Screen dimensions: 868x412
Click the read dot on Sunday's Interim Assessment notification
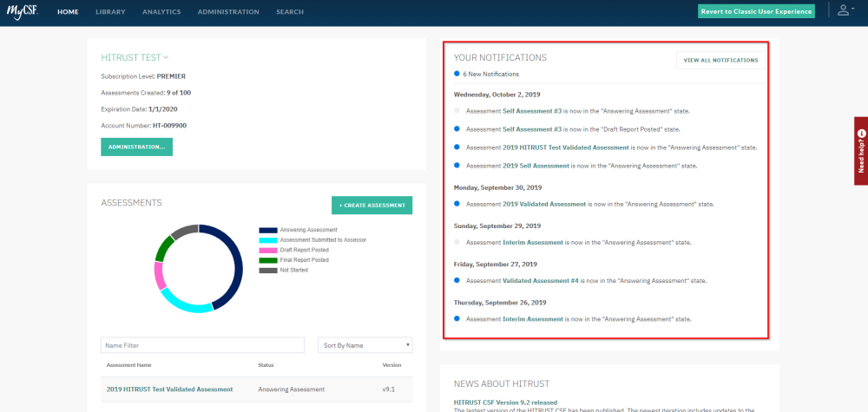click(x=457, y=242)
